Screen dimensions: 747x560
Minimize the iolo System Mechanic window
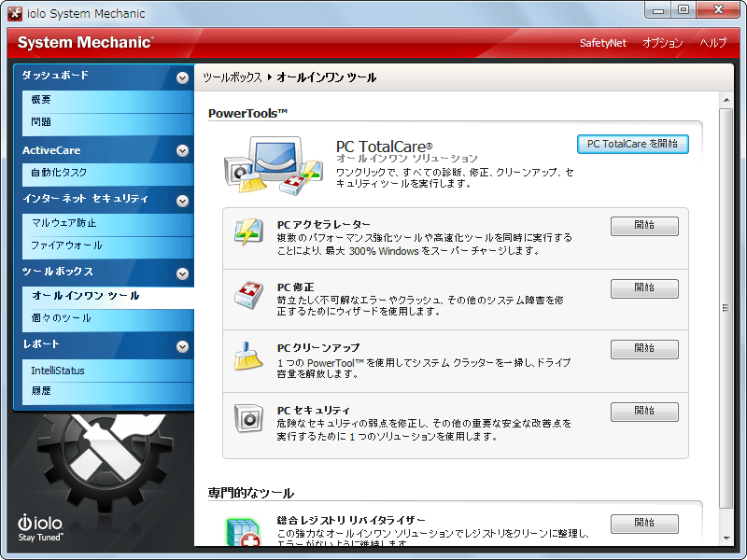pos(658,10)
